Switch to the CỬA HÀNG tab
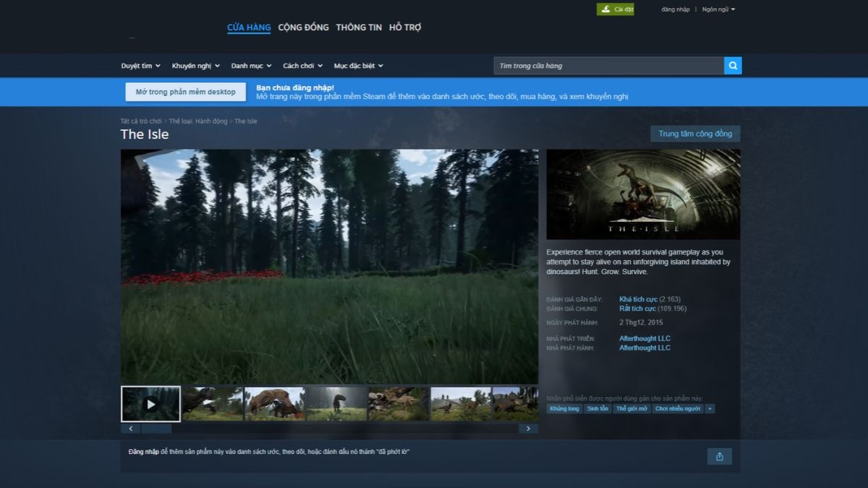The image size is (868, 488). 249,27
